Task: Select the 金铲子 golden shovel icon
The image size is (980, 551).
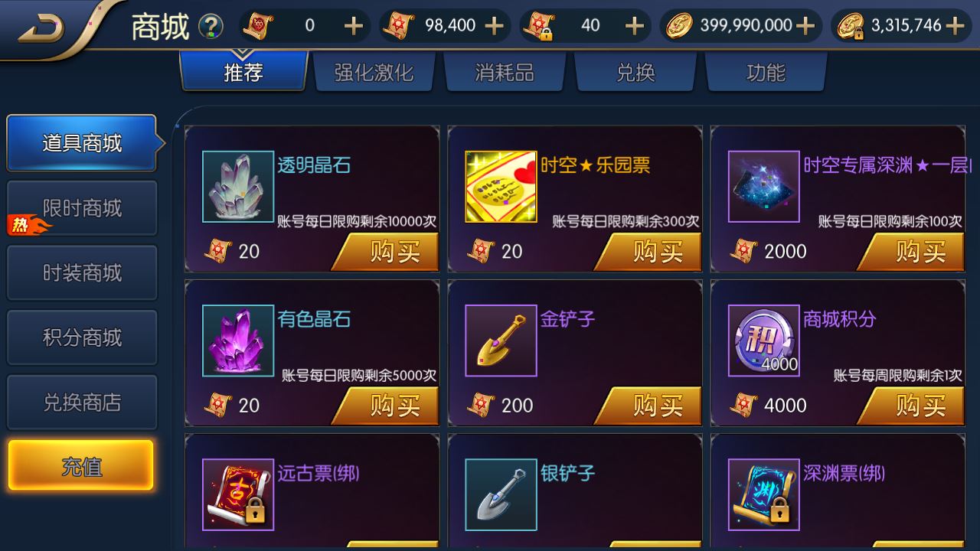Action: 501,341
